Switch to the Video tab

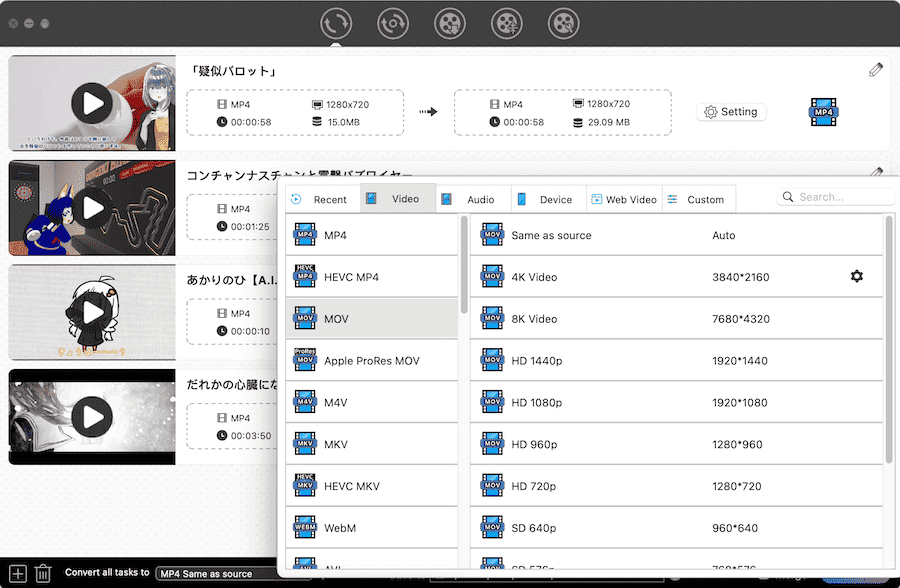pyautogui.click(x=398, y=199)
